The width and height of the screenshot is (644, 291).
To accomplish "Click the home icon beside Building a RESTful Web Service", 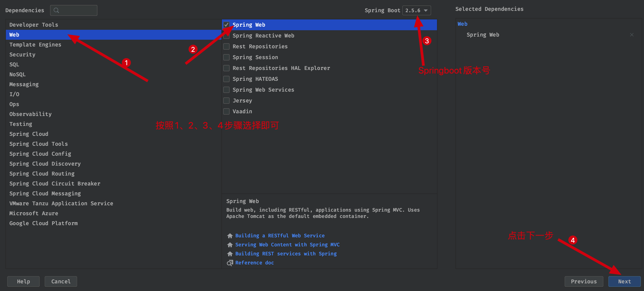I will click(230, 236).
